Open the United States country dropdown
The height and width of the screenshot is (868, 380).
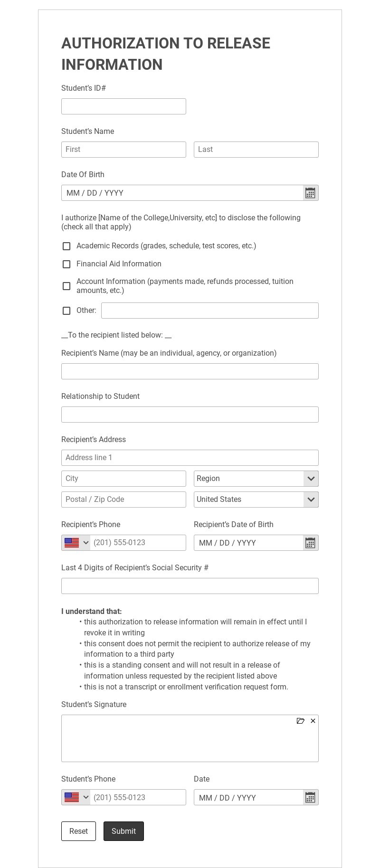311,500
